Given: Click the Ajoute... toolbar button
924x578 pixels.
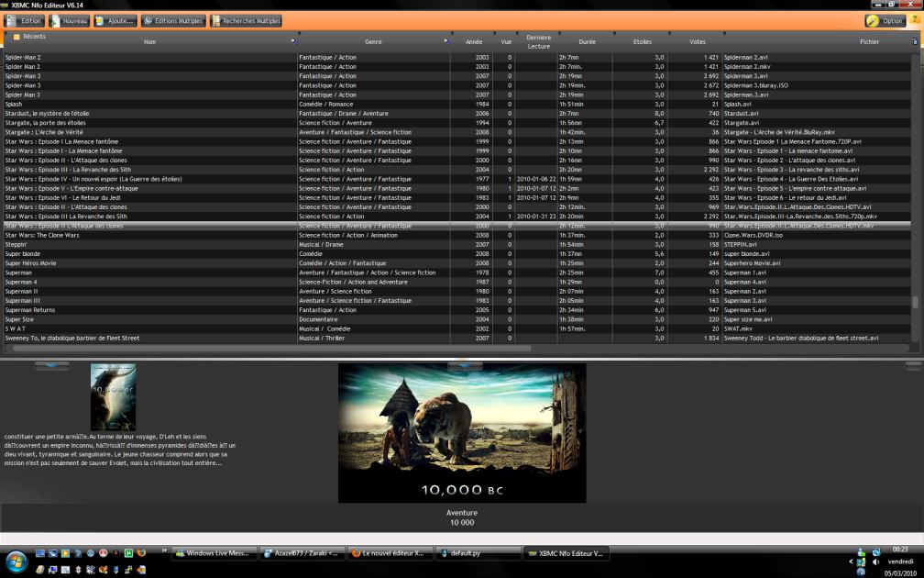Looking at the screenshot, I should pos(115,20).
